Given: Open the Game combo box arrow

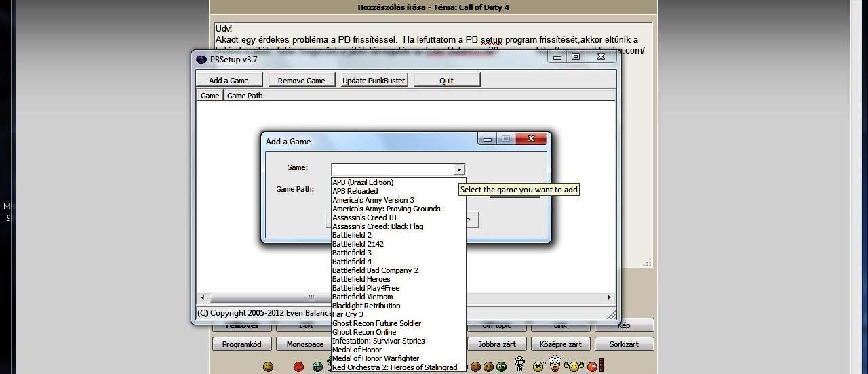Looking at the screenshot, I should pyautogui.click(x=459, y=170).
